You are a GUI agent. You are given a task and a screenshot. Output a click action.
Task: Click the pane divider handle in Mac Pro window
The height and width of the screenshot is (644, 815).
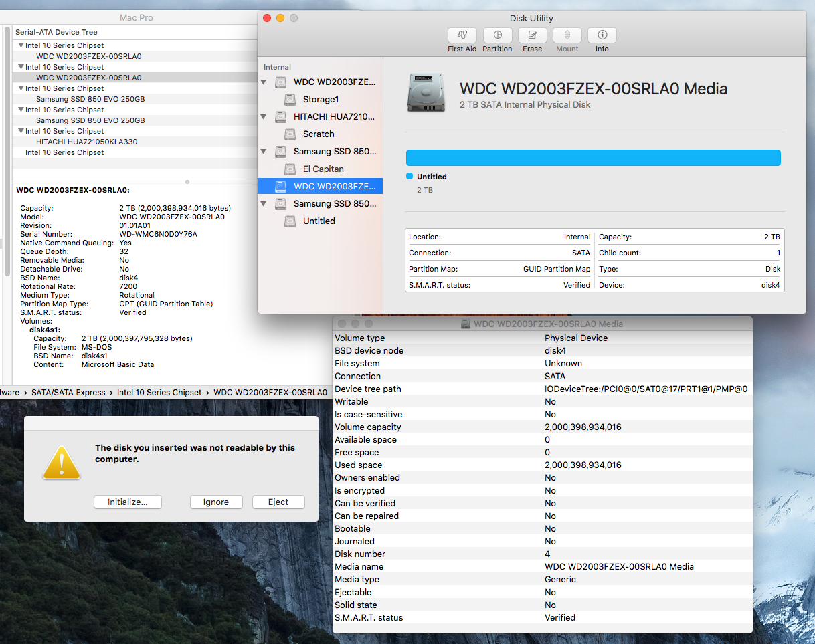coord(187,181)
